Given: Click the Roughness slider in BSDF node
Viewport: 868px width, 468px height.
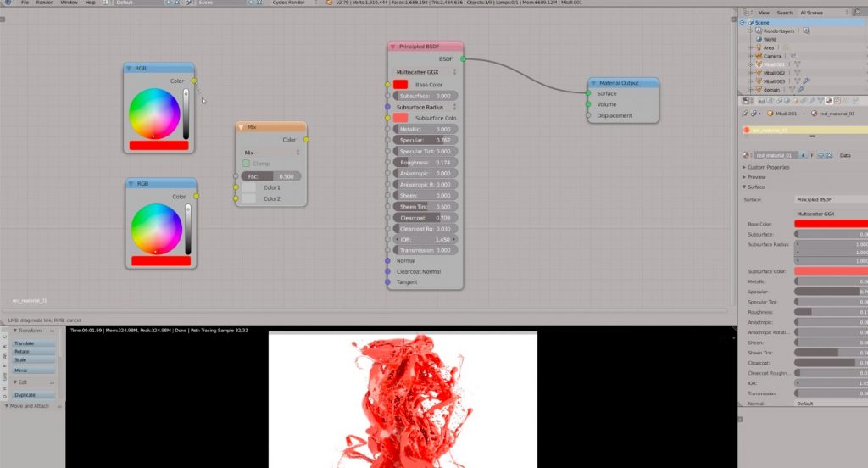Looking at the screenshot, I should pos(426,162).
